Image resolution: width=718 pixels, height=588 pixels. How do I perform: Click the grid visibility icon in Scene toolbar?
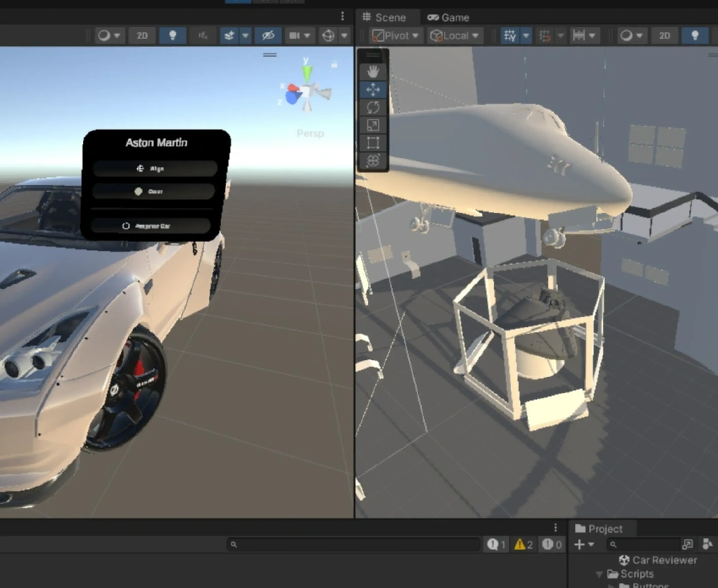tap(510, 35)
